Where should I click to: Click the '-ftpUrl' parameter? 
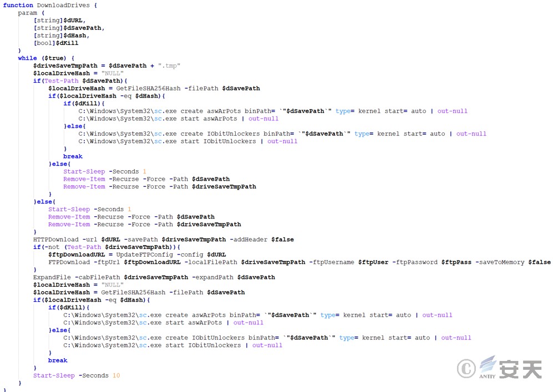click(107, 262)
